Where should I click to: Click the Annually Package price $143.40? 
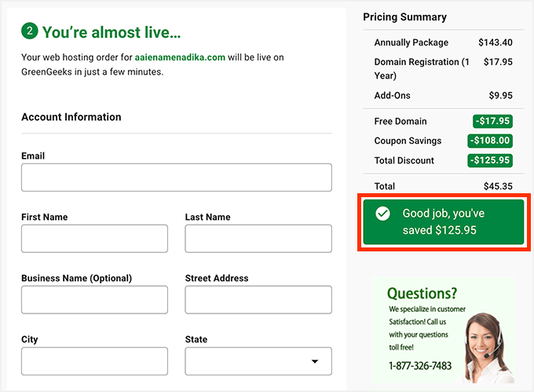[x=495, y=42]
